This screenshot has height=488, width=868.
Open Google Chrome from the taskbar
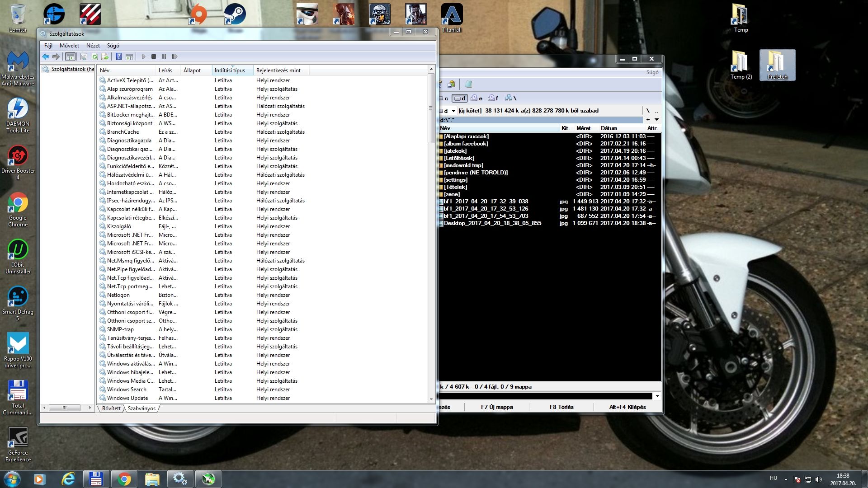click(x=124, y=479)
